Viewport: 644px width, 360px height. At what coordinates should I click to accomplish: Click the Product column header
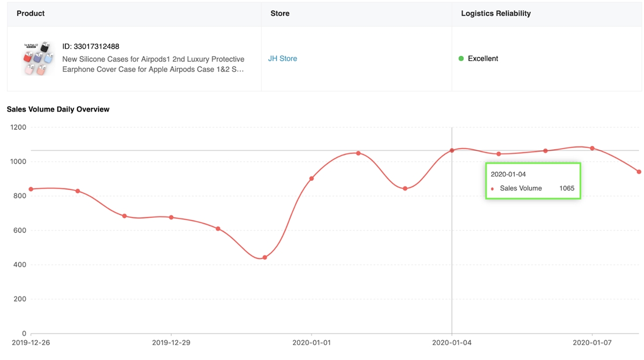[x=31, y=13]
